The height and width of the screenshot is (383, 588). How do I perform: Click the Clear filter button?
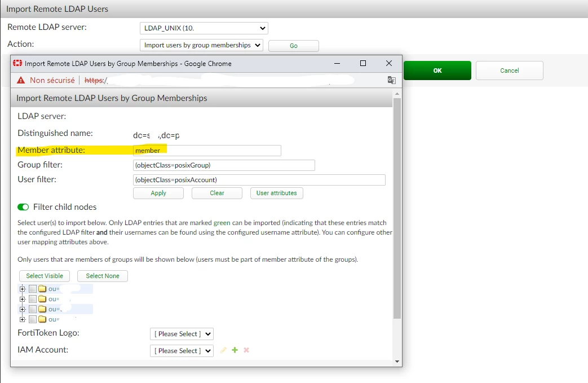coord(216,193)
